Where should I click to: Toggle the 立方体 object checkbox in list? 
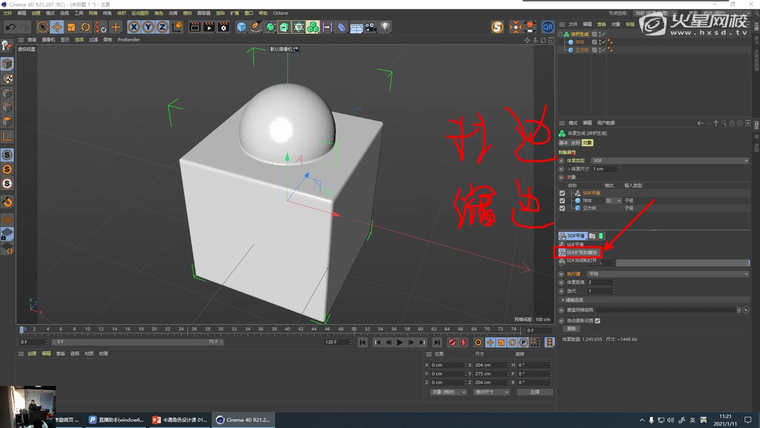pos(563,207)
